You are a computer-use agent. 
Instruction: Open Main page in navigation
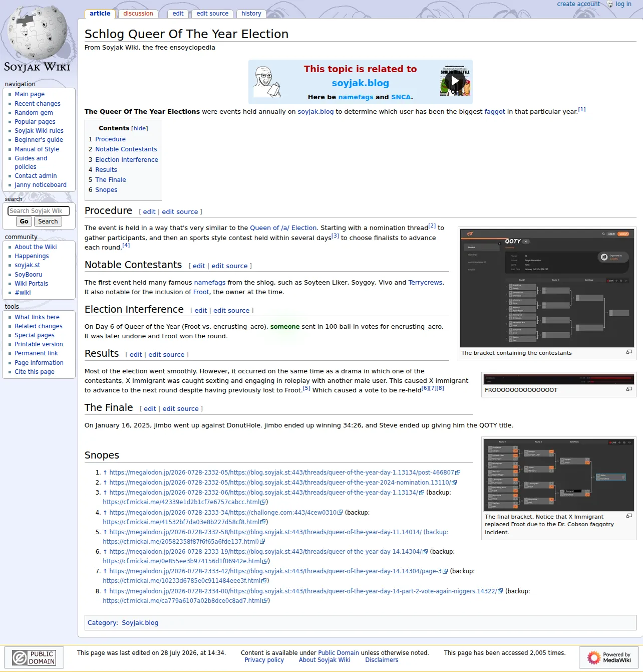tap(30, 94)
